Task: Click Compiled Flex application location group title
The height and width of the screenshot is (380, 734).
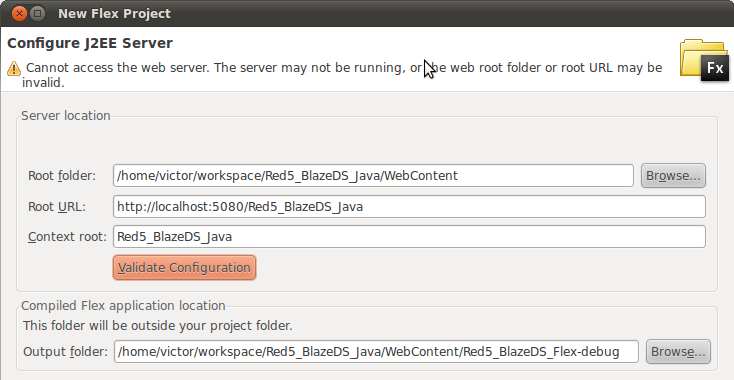Action: (x=123, y=306)
